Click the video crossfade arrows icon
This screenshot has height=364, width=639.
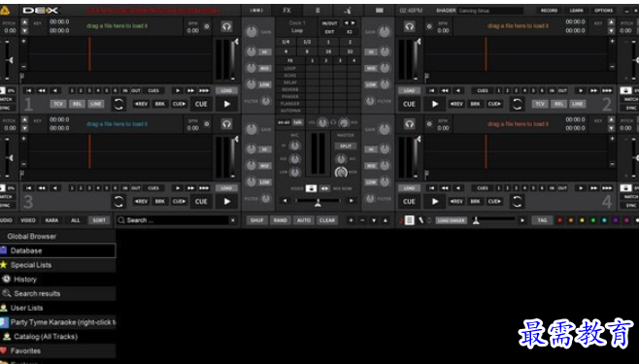point(324,188)
